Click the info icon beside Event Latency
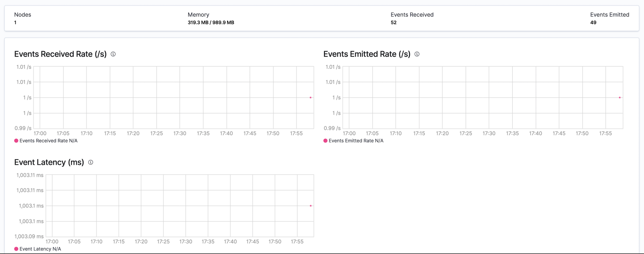 (91, 162)
